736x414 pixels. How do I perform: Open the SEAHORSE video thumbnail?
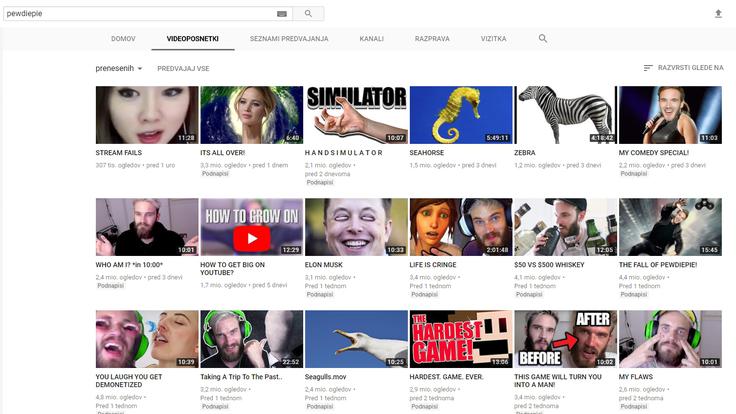[x=461, y=115]
